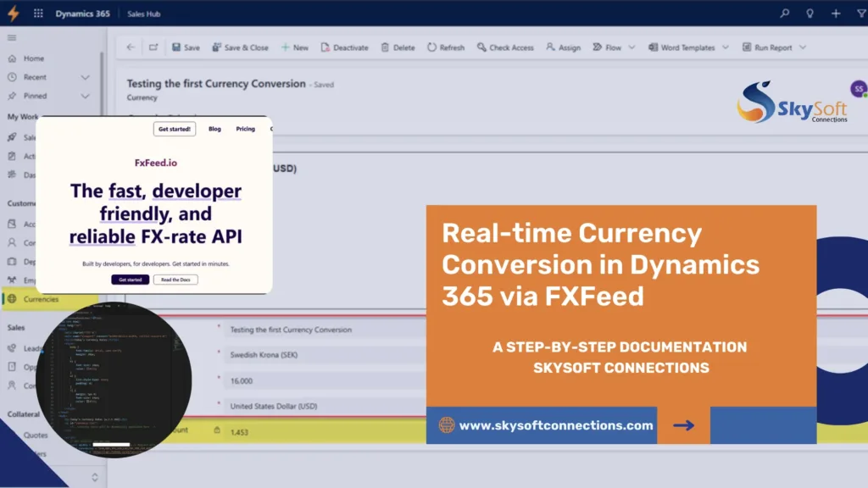Image resolution: width=868 pixels, height=488 pixels.
Task: Click the Refresh command
Action: point(446,47)
